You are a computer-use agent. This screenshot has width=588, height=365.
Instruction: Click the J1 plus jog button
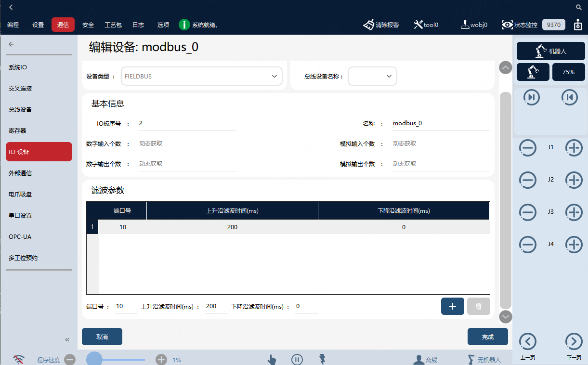[x=574, y=148]
